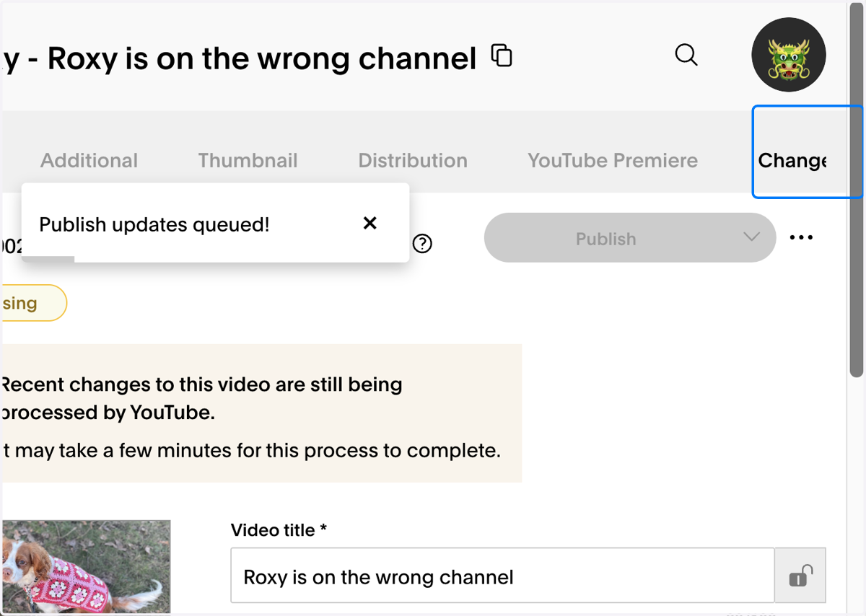Open the three-dot more options menu

[802, 237]
